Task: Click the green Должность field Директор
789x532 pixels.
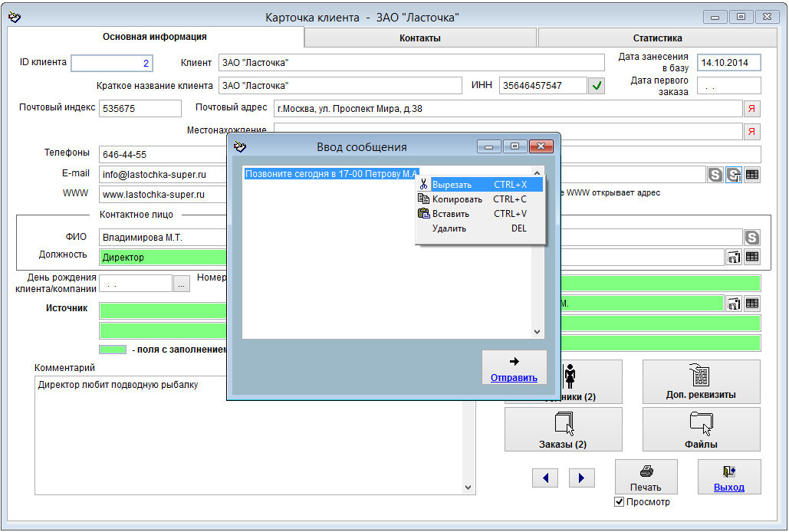Action: pos(163,258)
